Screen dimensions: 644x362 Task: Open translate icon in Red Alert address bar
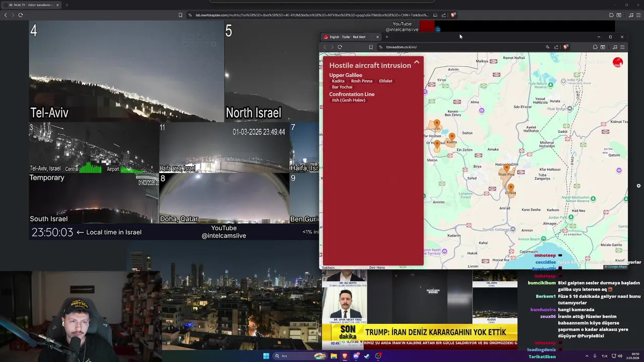click(x=547, y=47)
